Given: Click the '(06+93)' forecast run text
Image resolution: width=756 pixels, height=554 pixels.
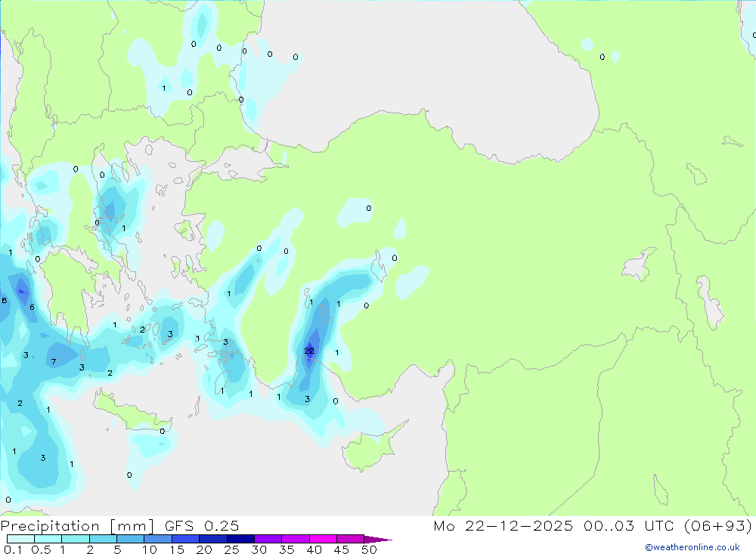Looking at the screenshot, I should click(718, 525).
